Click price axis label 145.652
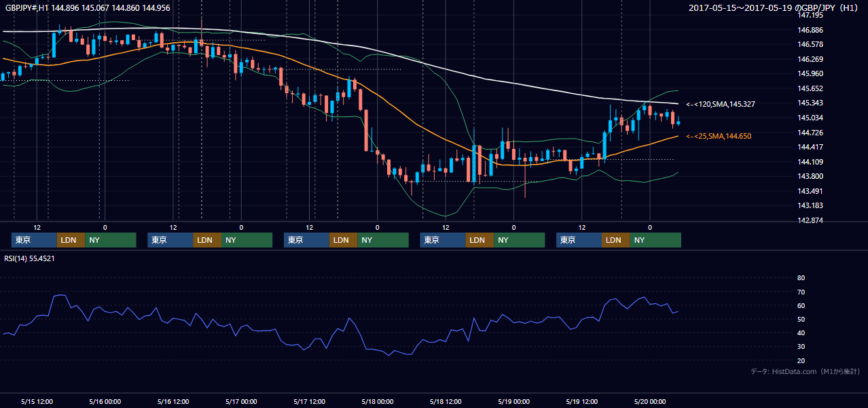 (x=810, y=88)
